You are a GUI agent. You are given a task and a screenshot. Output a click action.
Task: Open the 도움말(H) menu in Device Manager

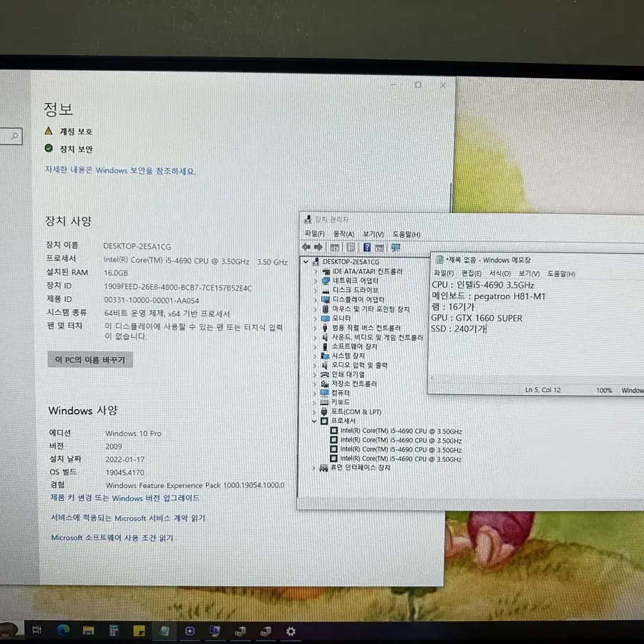click(x=406, y=235)
